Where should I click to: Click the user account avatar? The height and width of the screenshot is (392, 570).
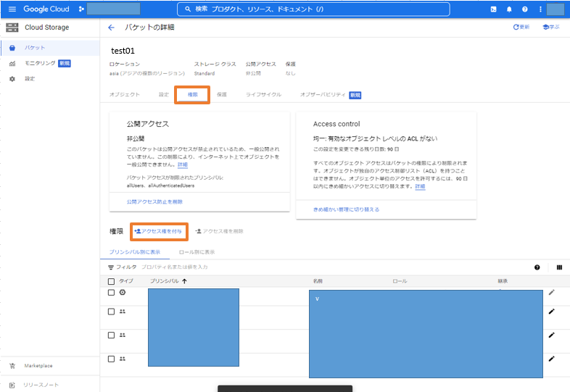click(x=555, y=9)
